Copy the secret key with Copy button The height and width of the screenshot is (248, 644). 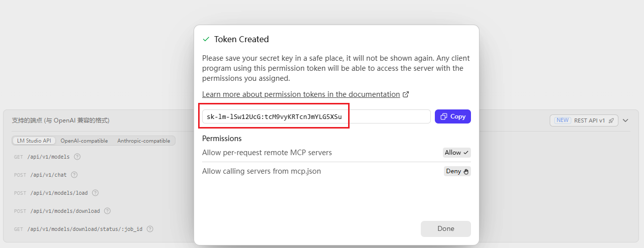[453, 116]
